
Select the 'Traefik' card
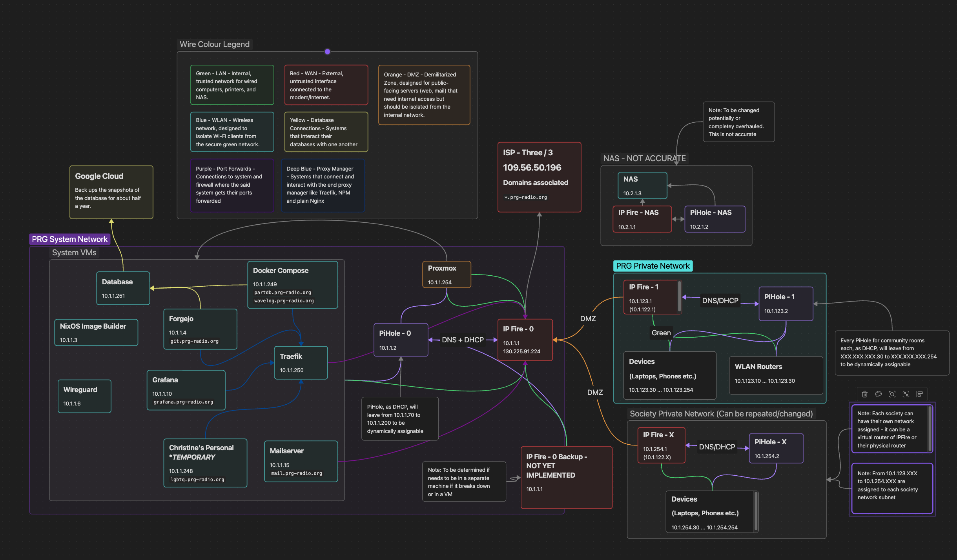[301, 363]
